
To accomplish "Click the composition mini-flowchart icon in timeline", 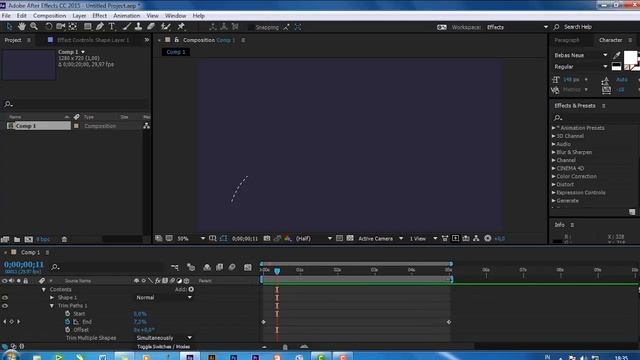I will (x=175, y=267).
